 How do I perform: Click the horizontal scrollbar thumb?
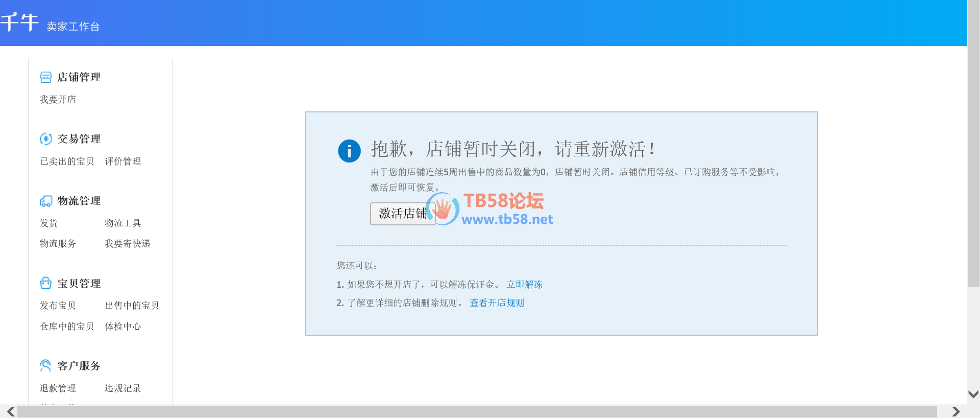coord(477,412)
